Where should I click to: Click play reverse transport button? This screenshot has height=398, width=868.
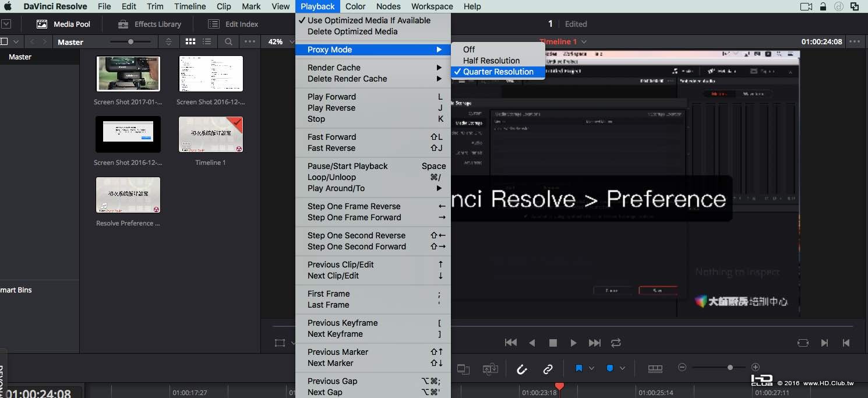pyautogui.click(x=532, y=343)
